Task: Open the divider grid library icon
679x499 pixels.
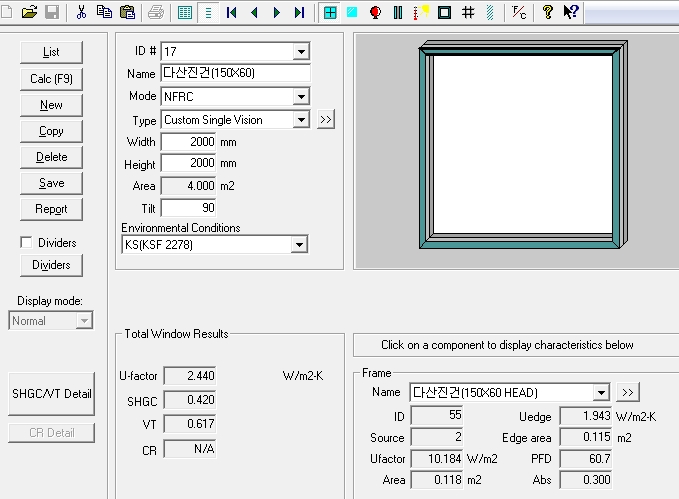Action: coord(467,12)
